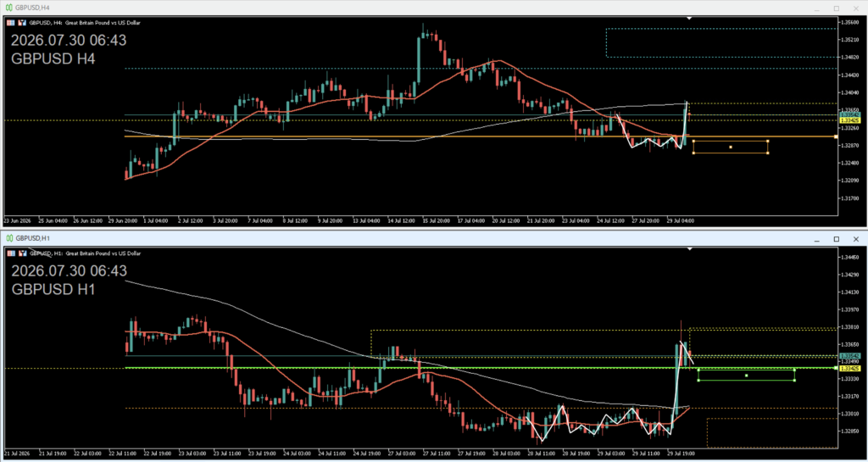
Task: Select the green rectangle's center handle in H1 chart
Action: (x=746, y=376)
